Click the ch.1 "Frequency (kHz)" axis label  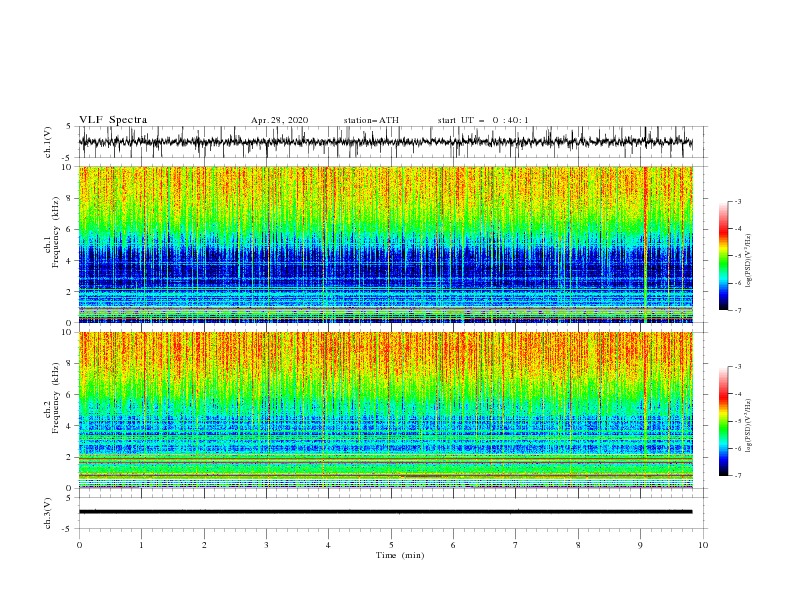(56, 233)
